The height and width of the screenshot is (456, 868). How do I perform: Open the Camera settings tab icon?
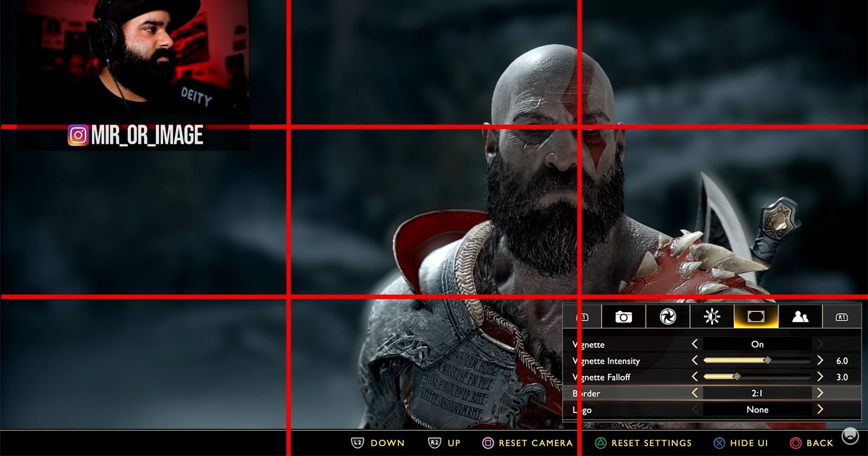[x=623, y=316]
